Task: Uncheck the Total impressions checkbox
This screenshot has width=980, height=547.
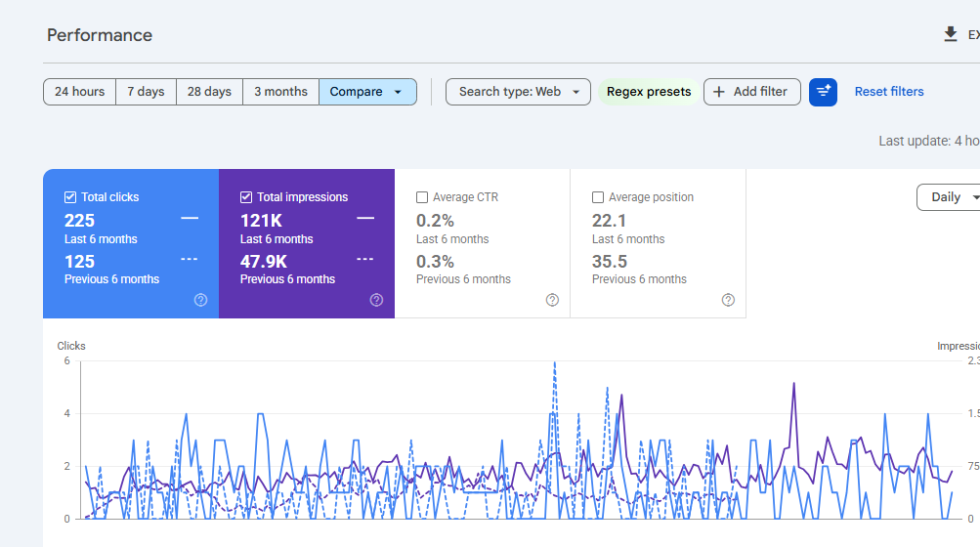Action: point(246,197)
